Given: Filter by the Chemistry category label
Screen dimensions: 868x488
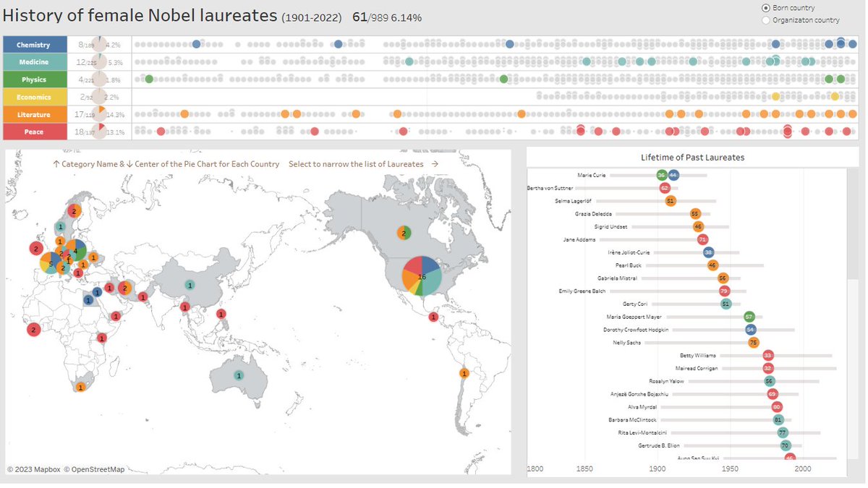Looking at the screenshot, I should click(35, 45).
